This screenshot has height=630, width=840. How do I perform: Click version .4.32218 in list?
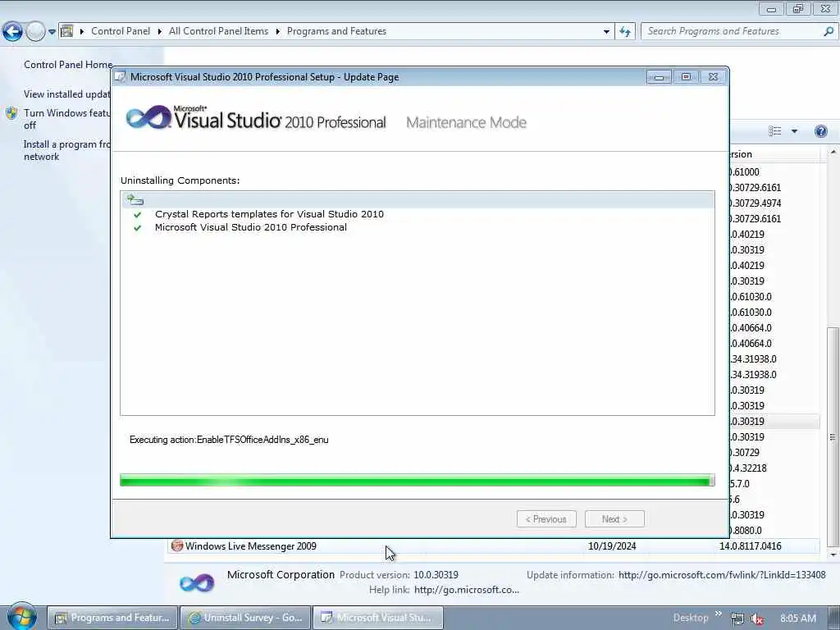tap(748, 468)
